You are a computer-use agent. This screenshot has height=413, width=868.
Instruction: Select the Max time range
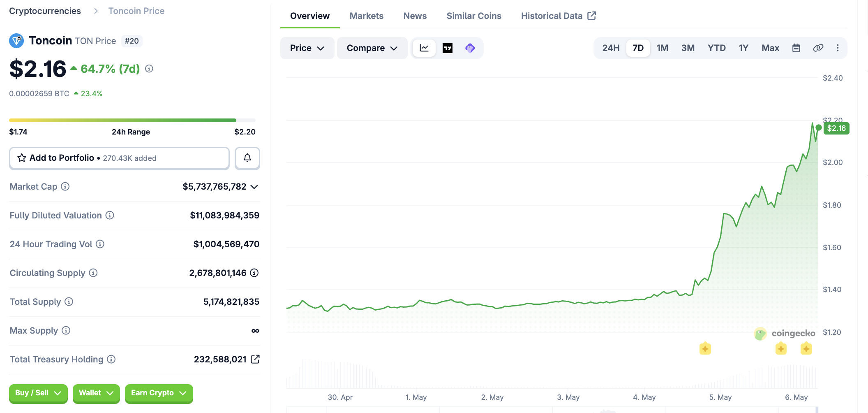coord(771,48)
